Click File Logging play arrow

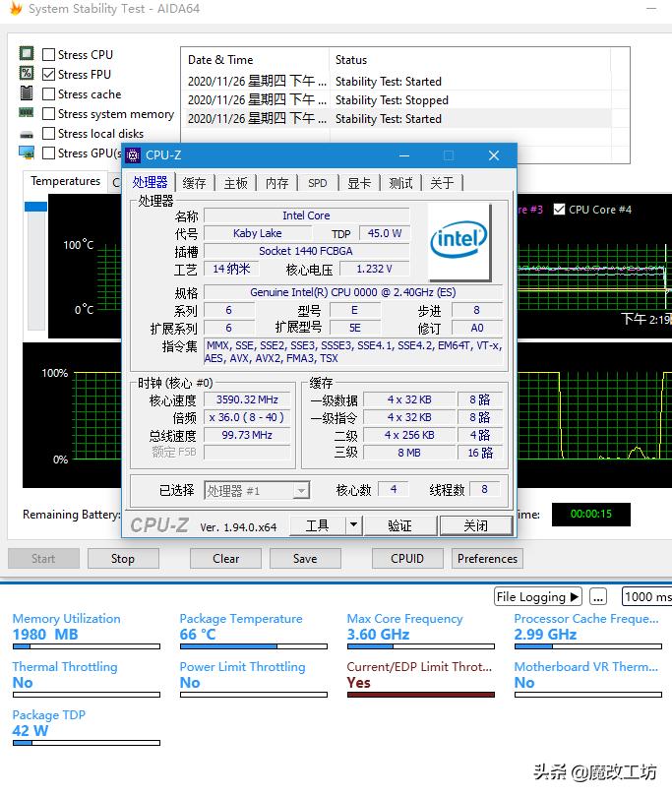(575, 596)
